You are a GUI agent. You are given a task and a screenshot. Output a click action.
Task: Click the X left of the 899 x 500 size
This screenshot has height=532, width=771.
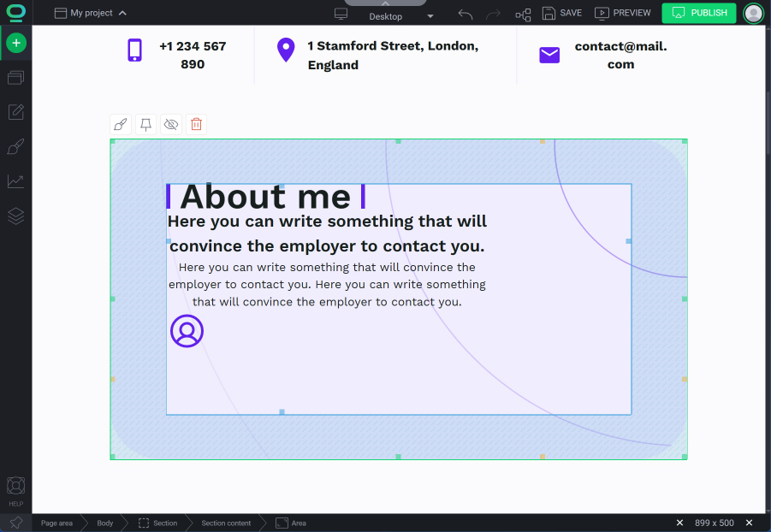tap(679, 523)
